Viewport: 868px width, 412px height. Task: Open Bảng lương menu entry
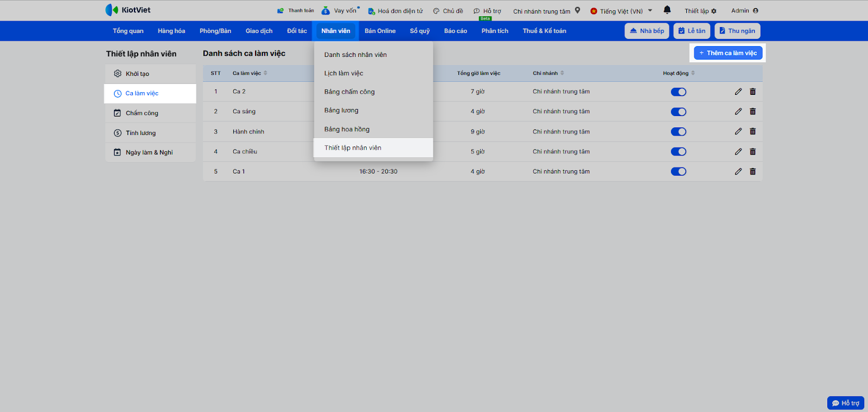pos(373,110)
